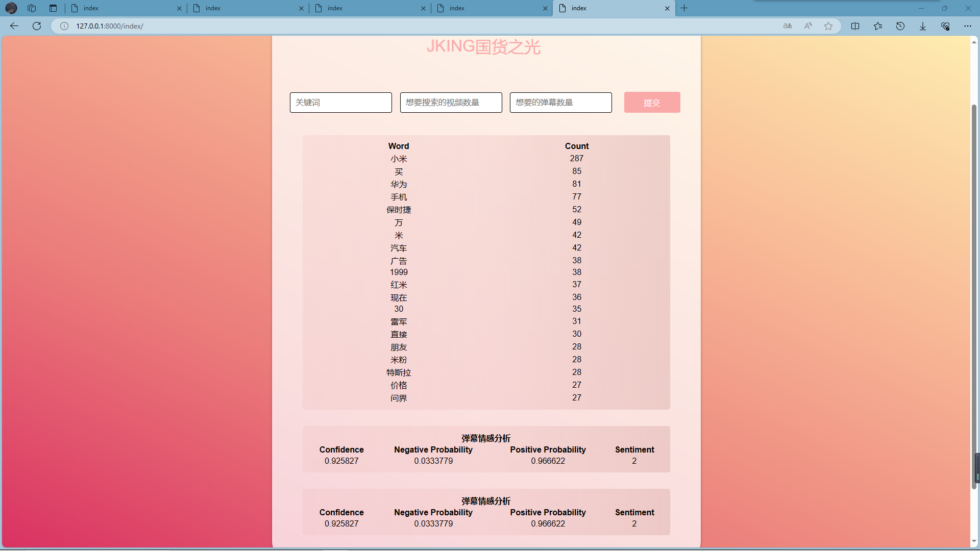Screen dimensions: 980x551
Task: Click the browser profile avatar icon
Action: 11,8
